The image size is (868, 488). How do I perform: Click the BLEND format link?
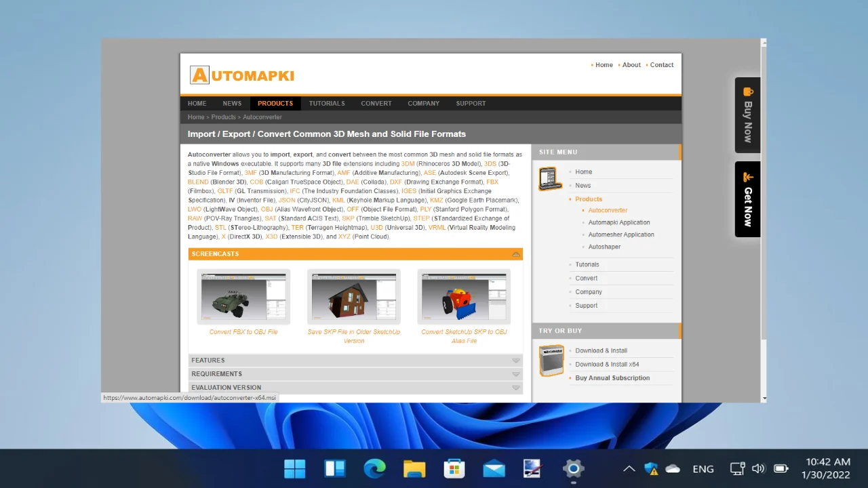click(198, 182)
